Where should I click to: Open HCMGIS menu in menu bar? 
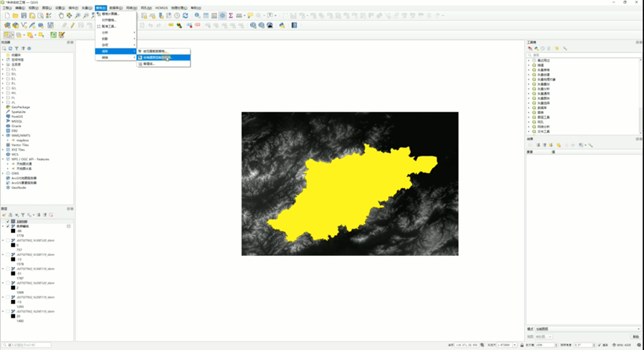point(161,7)
